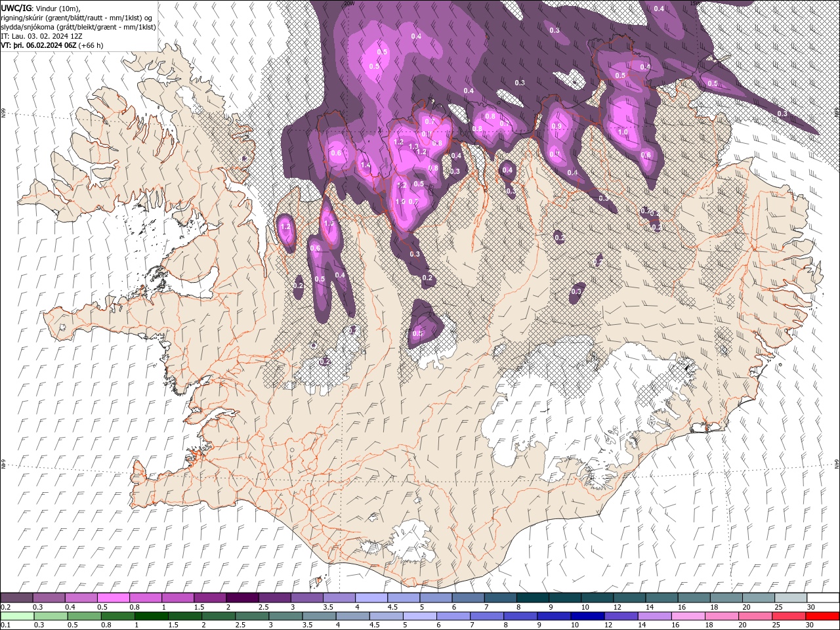Click the deep blue swatch labeled 10 in rain legend
This screenshot has width=840, height=630.
(587, 616)
